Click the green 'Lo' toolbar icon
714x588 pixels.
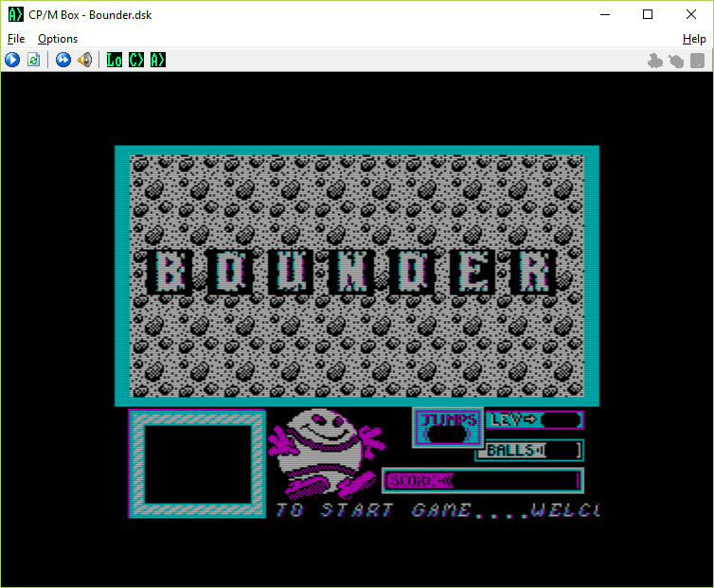point(115,60)
